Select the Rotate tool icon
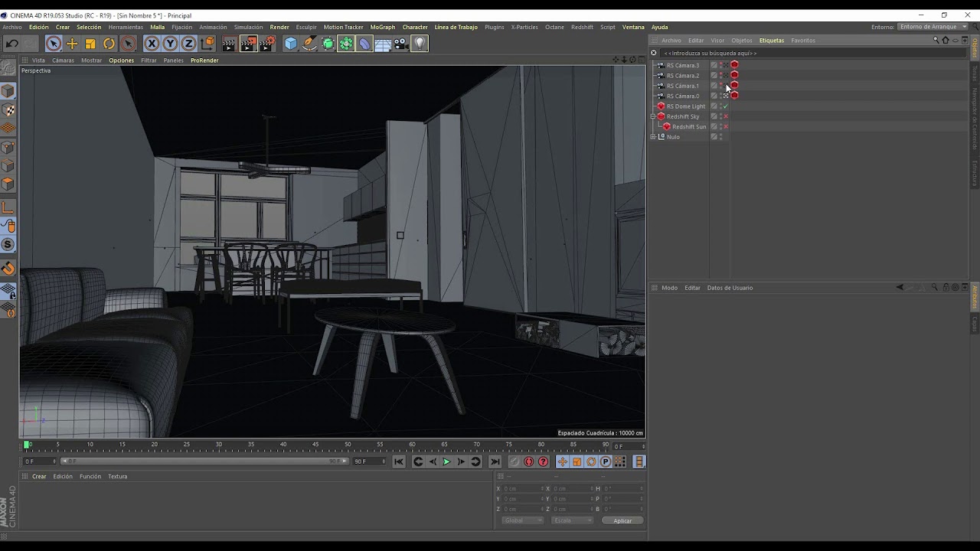This screenshot has height=551, width=980. [109, 44]
